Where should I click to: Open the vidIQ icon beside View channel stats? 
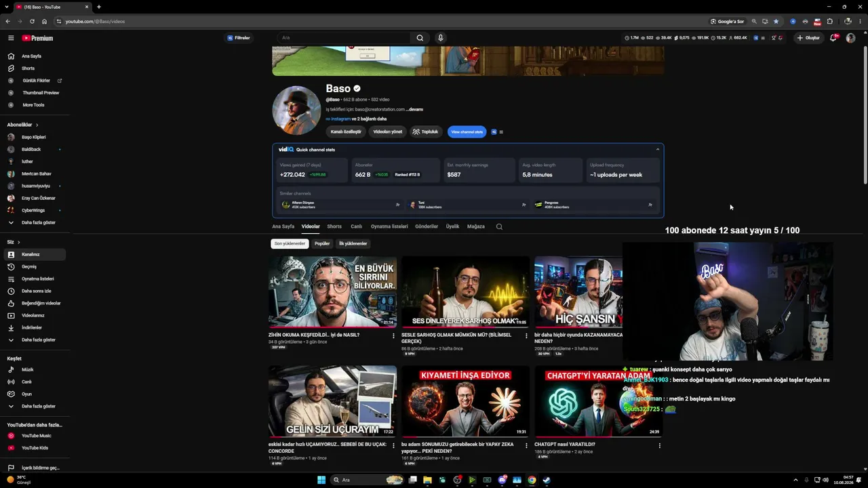click(x=494, y=131)
